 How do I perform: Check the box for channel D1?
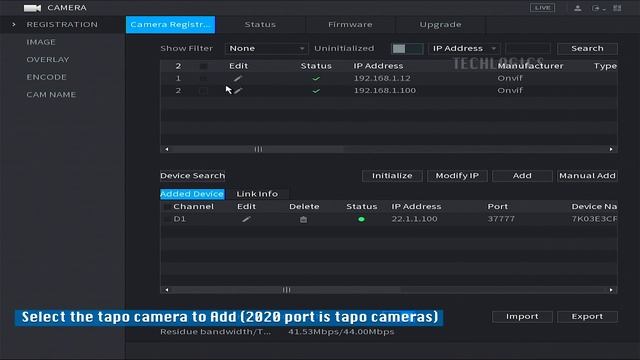pos(167,219)
